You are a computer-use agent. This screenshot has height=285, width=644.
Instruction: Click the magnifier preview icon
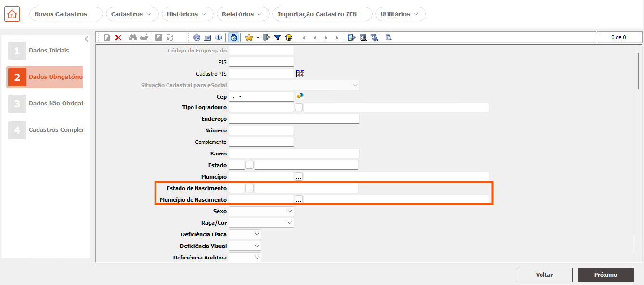pyautogui.click(x=388, y=38)
